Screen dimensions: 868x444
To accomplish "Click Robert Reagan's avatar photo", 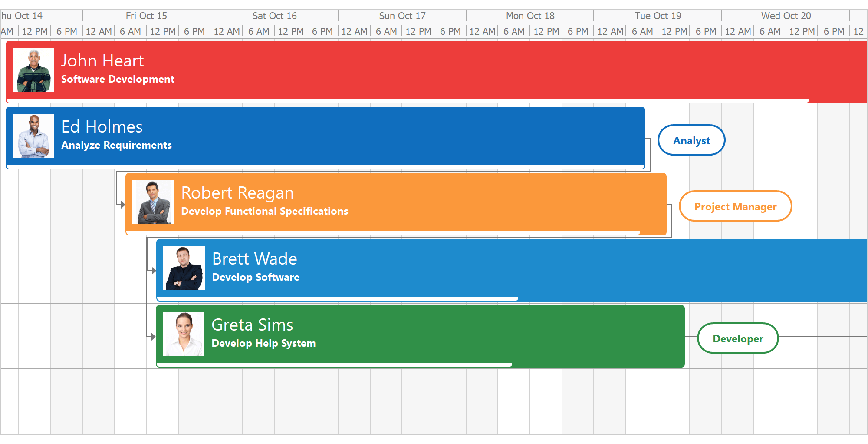I will click(153, 202).
